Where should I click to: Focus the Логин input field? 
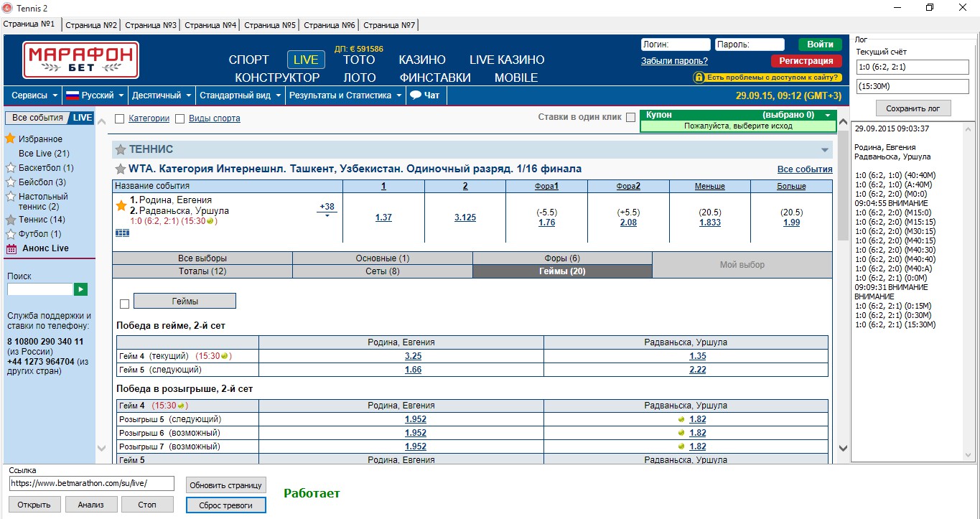(x=676, y=45)
